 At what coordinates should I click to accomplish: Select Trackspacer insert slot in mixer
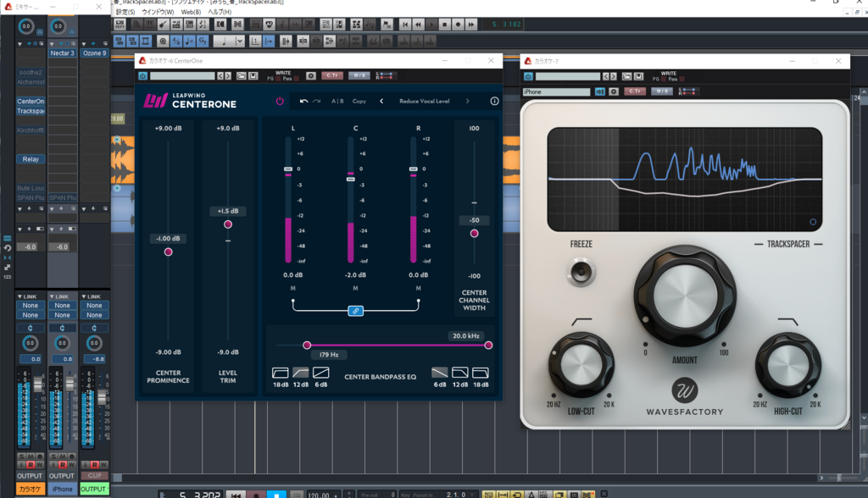tap(31, 111)
